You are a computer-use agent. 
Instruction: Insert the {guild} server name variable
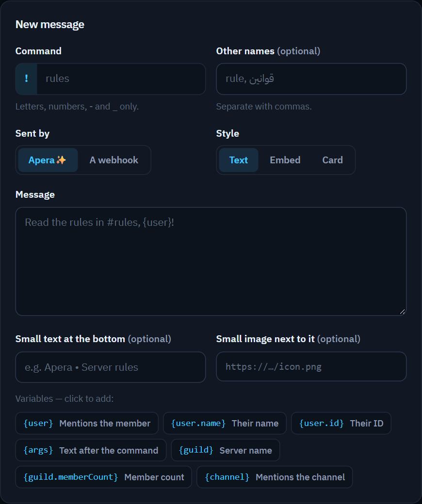(226, 450)
